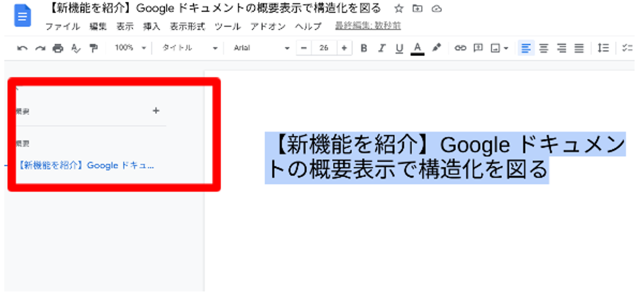Open the text color picker
The height and width of the screenshot is (300, 644).
point(417,48)
